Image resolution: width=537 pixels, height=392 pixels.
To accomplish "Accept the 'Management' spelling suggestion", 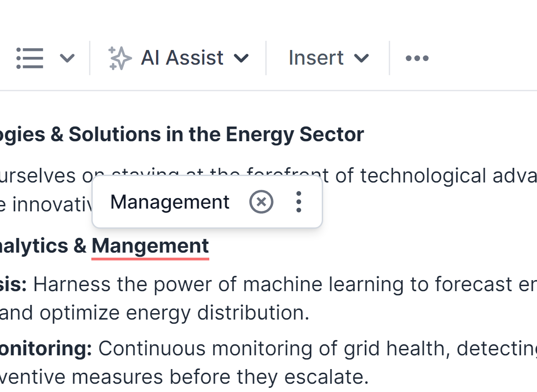I will click(170, 202).
